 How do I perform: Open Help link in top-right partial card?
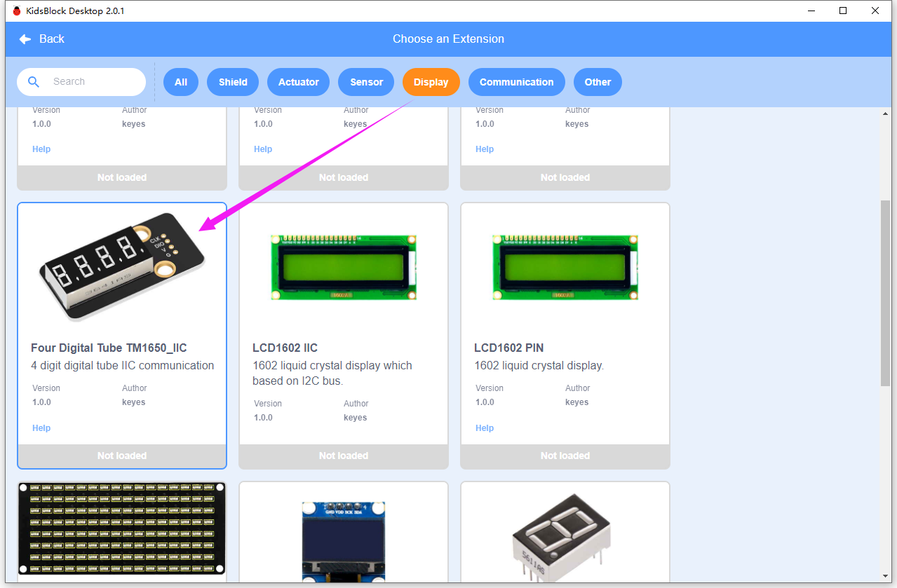pos(485,149)
